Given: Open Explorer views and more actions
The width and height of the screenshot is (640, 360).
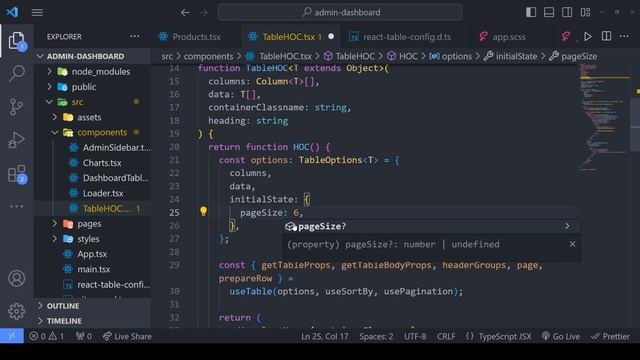Looking at the screenshot, I should click(x=135, y=36).
